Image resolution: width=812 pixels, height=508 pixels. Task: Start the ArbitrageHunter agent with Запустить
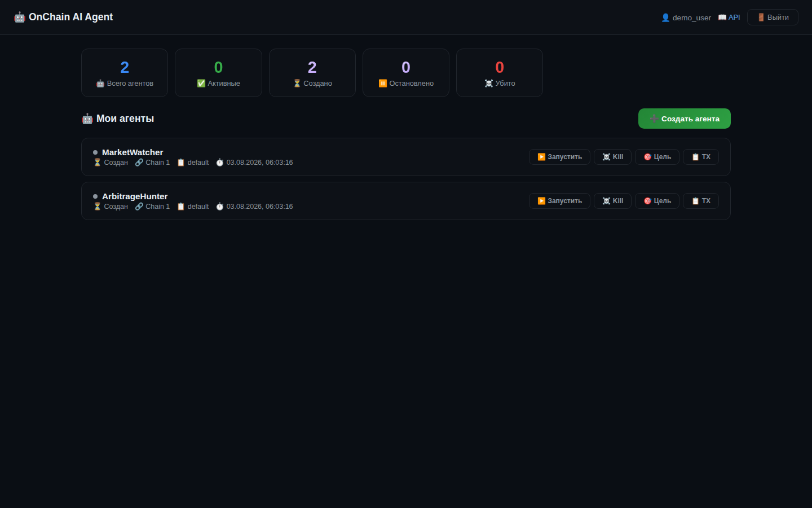559,201
